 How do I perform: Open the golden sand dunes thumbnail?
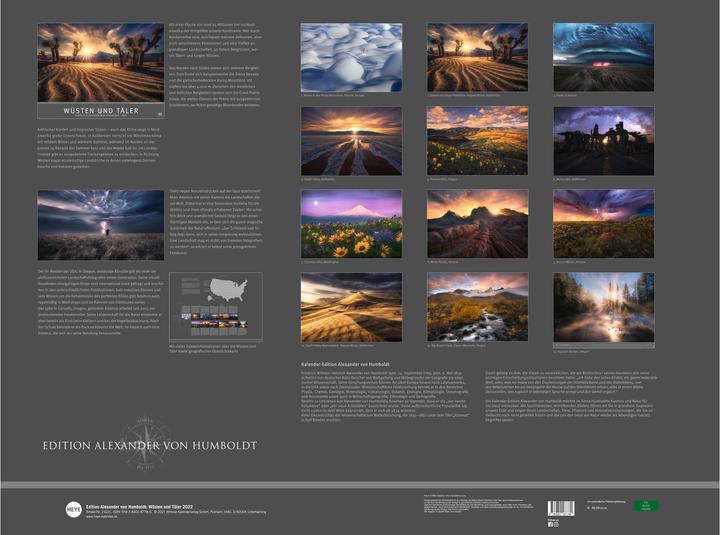351,307
